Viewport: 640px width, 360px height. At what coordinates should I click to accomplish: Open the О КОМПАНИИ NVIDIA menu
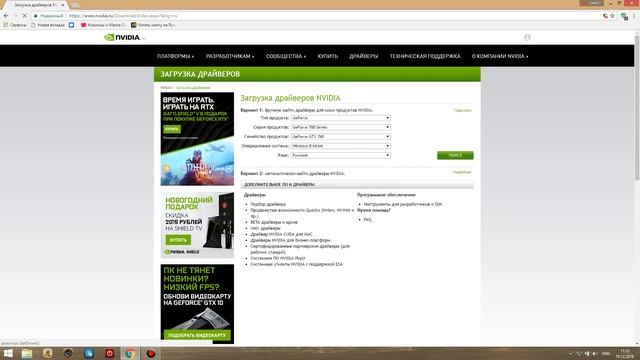click(500, 56)
